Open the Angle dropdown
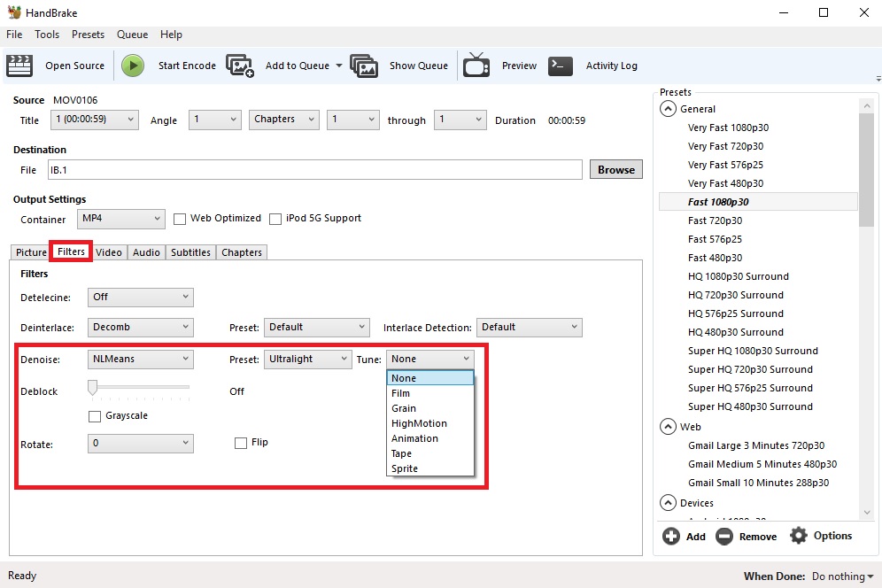 point(215,120)
